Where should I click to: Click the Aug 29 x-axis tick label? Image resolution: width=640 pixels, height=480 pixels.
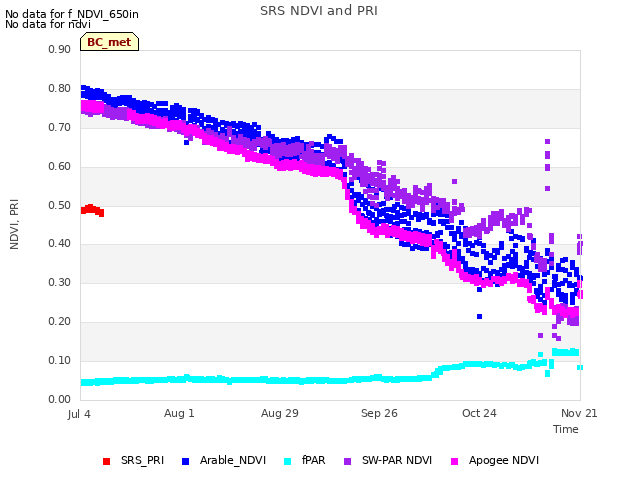[x=280, y=413]
